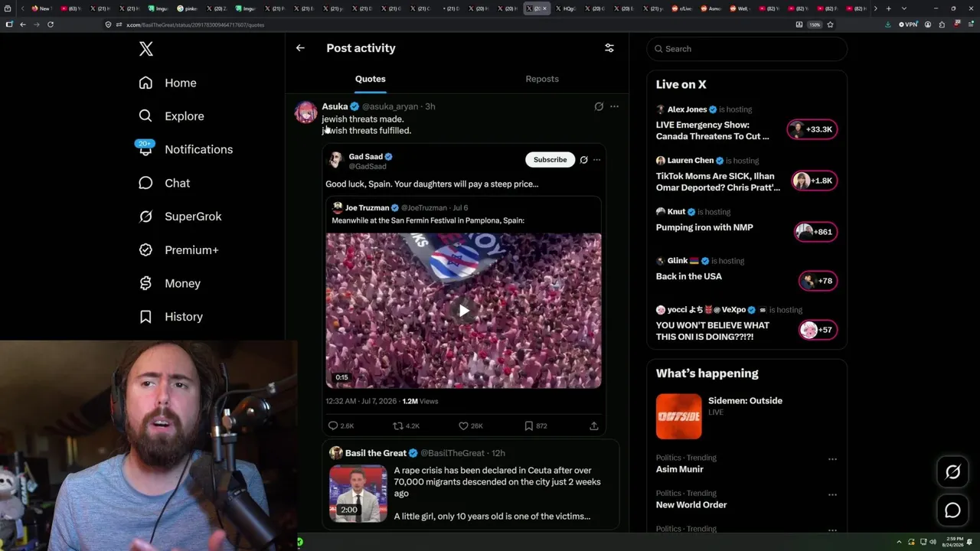Open Chat from the sidebar
980x551 pixels.
(164, 183)
